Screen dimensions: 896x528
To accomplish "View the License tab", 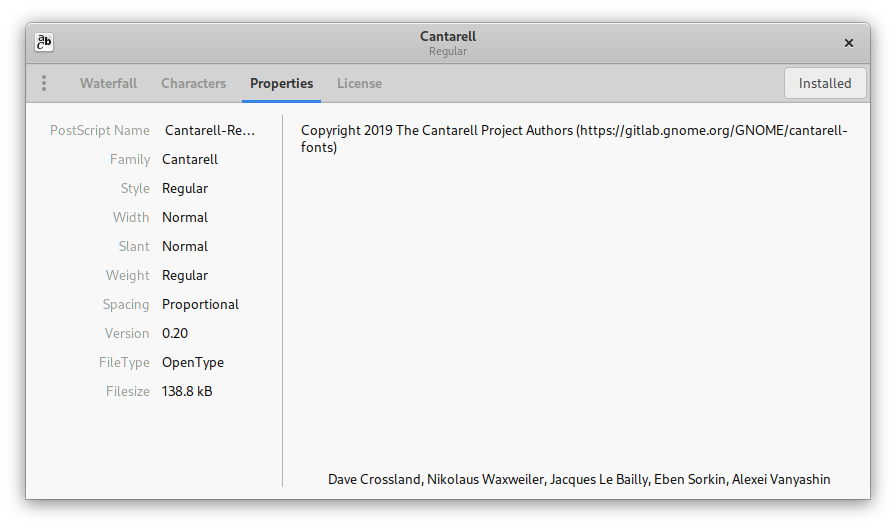I will pyautogui.click(x=359, y=83).
